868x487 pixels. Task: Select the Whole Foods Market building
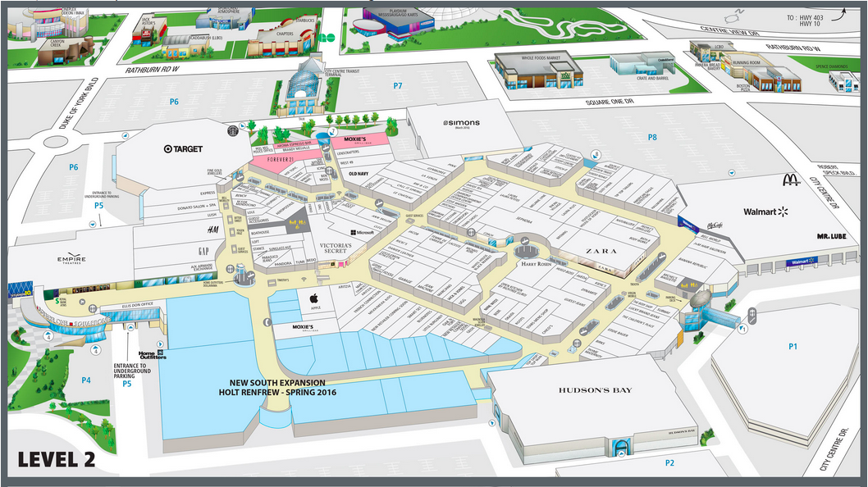pyautogui.click(x=537, y=71)
